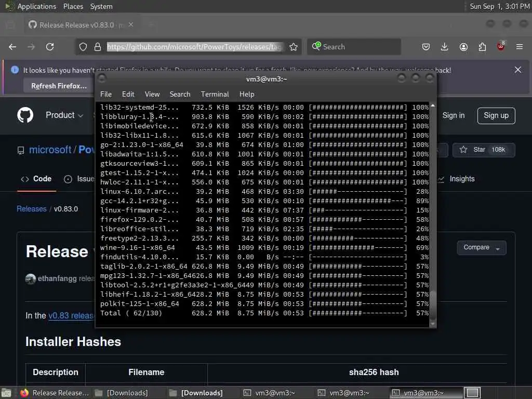This screenshot has width=532, height=399.
Task: Open the Places menu
Action: click(73, 6)
